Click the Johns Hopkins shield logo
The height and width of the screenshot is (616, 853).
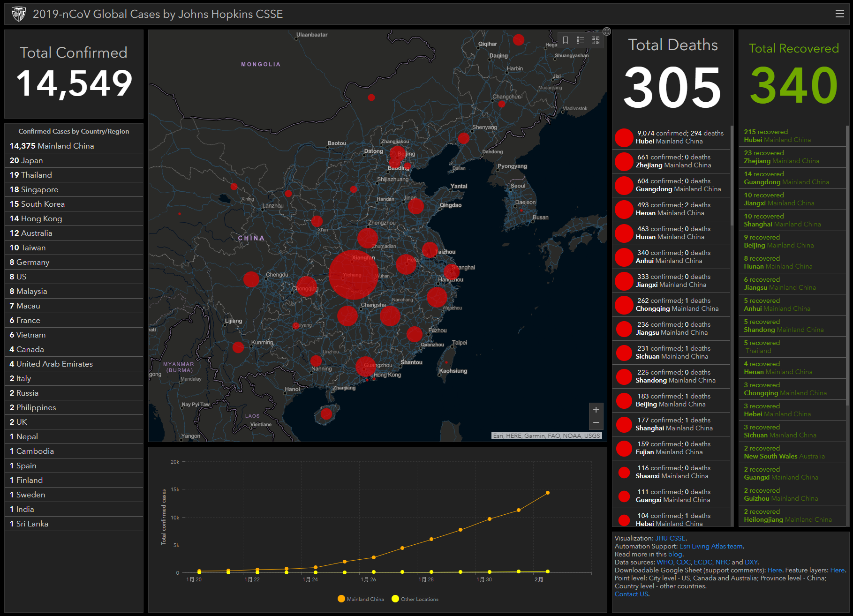click(19, 14)
